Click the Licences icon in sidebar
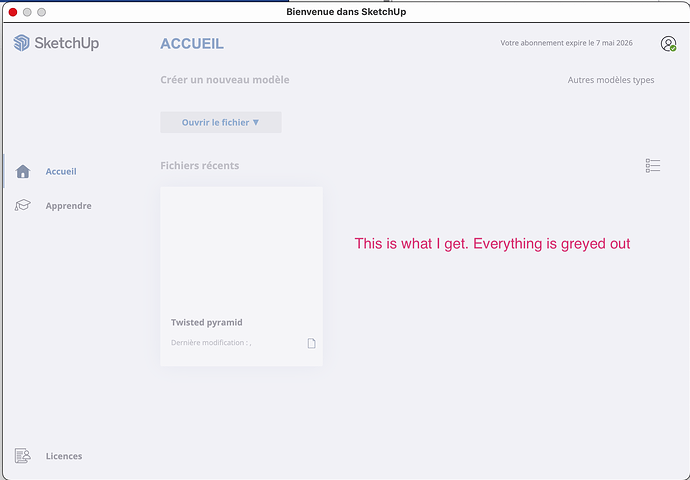690x480 pixels. tap(22, 456)
